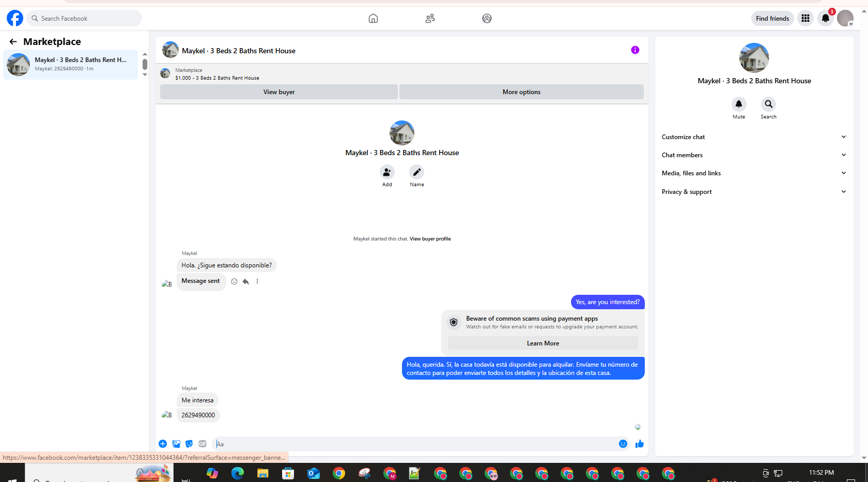Click the 'Me interesa' message bubble

pyautogui.click(x=197, y=400)
